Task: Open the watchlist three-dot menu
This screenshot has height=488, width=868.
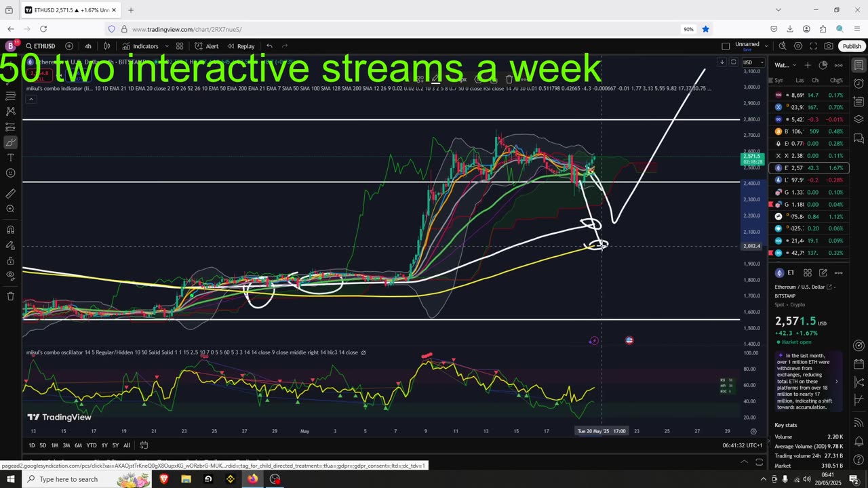Action: tap(839, 65)
